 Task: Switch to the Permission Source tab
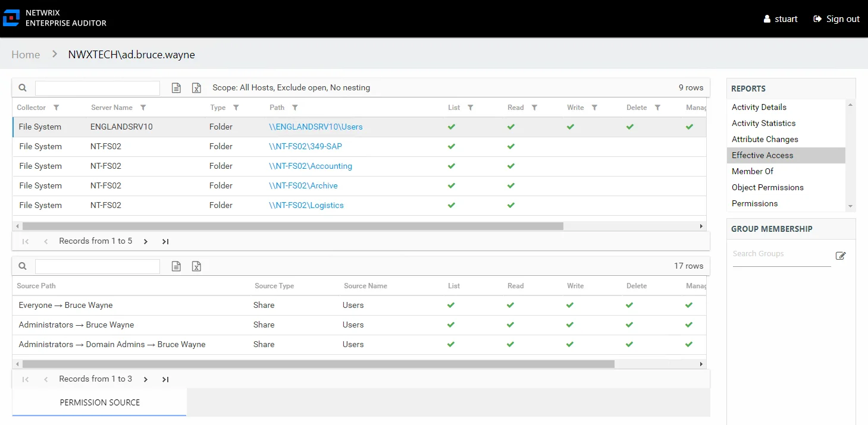(99, 402)
